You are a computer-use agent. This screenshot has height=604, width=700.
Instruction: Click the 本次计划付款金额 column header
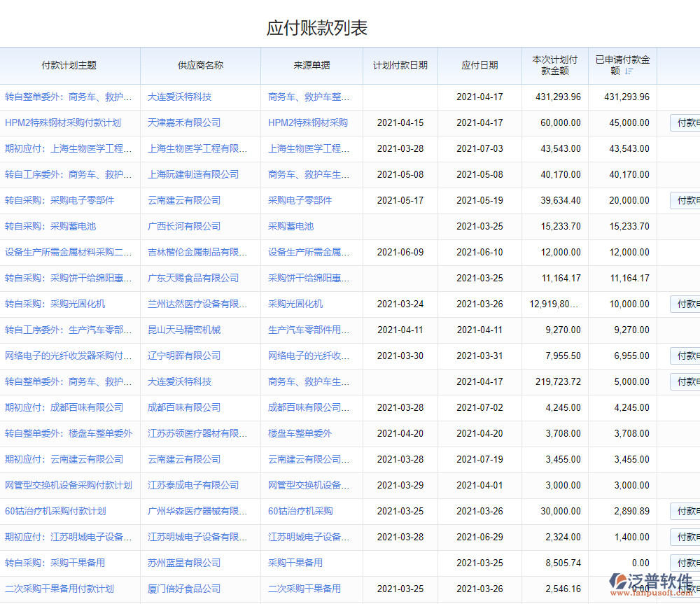(x=555, y=65)
